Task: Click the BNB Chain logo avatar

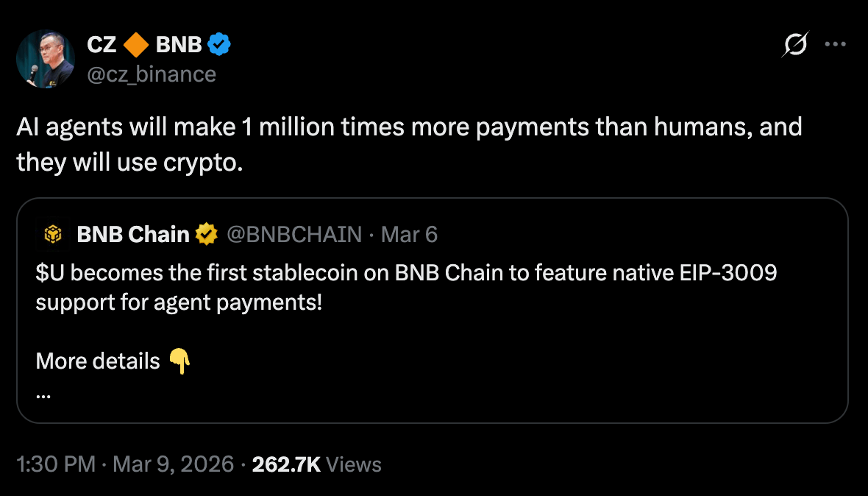Action: tap(53, 235)
